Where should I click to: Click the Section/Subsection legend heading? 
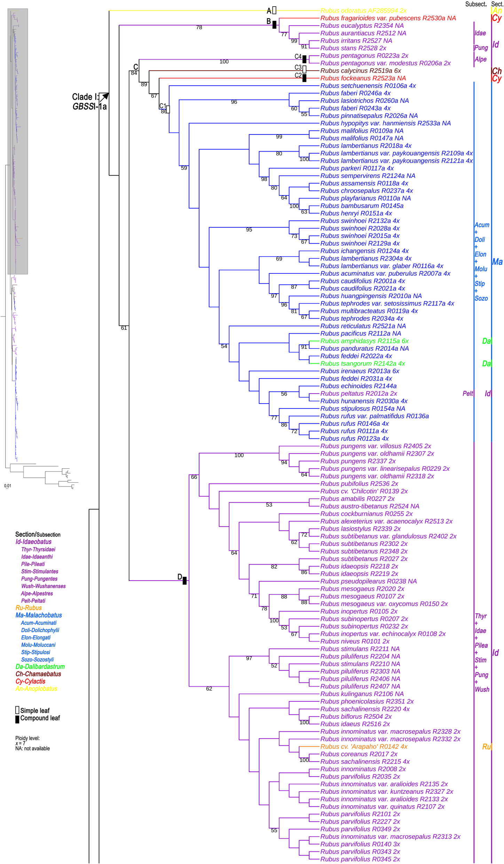[38, 534]
